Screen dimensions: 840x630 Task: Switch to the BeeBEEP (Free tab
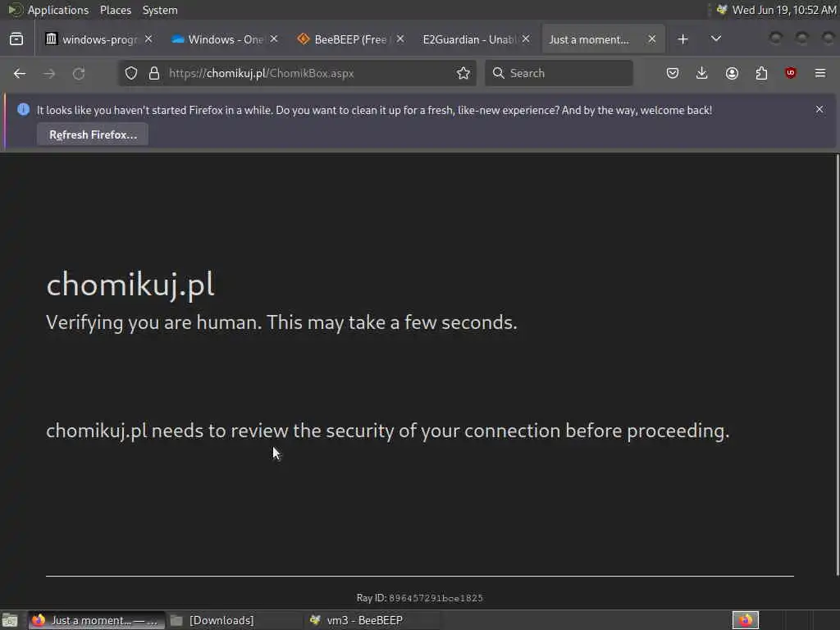(x=351, y=39)
